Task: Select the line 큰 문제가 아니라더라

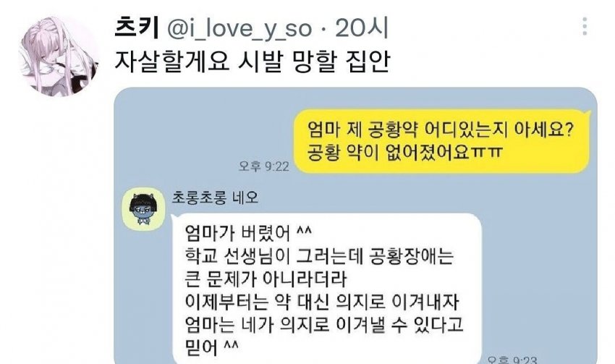Action: [x=266, y=279]
